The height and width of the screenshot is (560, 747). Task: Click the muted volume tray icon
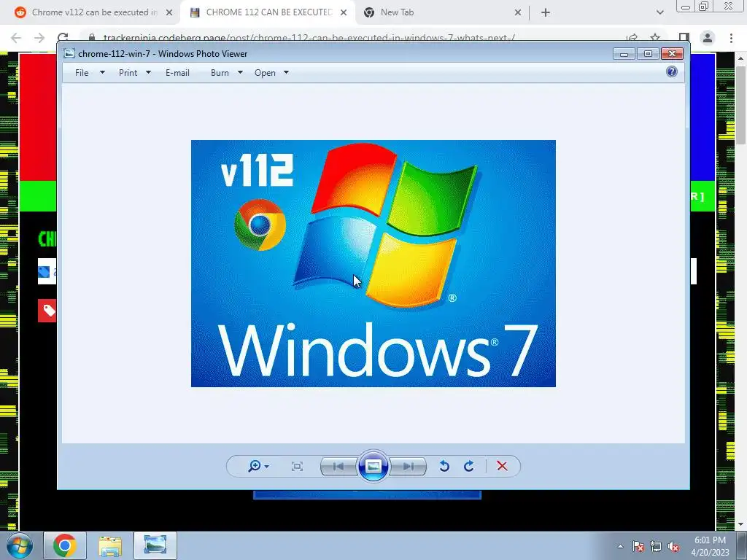coord(673,547)
